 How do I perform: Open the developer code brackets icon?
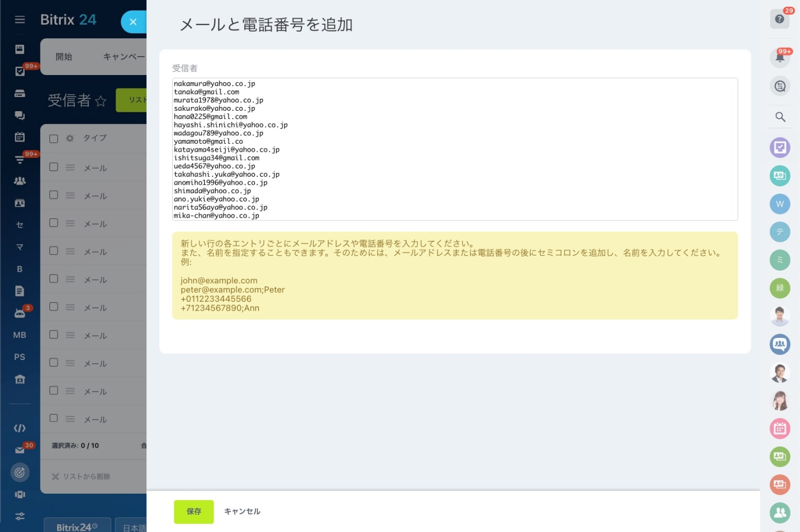pyautogui.click(x=20, y=428)
